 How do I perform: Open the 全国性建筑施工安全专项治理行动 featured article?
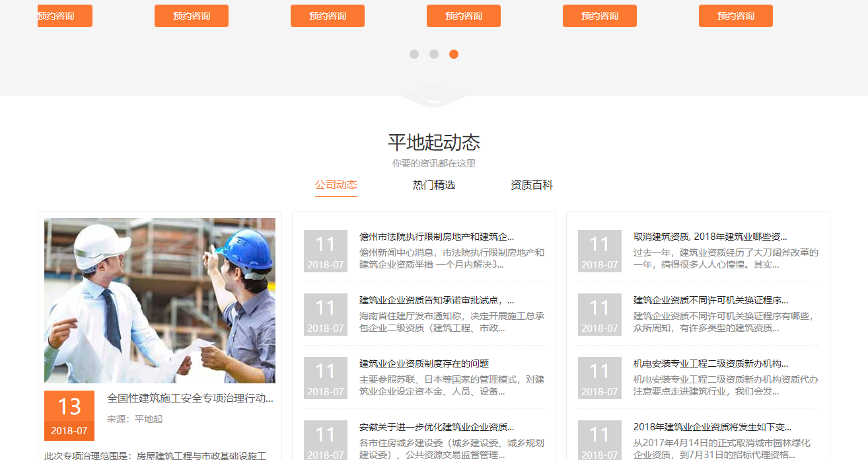pos(192,399)
